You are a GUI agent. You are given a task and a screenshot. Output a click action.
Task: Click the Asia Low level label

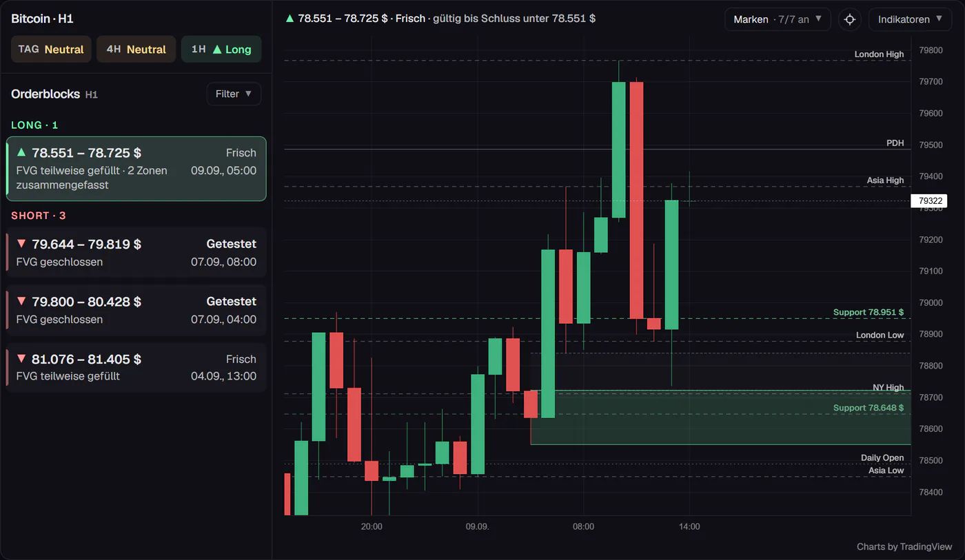coord(886,470)
